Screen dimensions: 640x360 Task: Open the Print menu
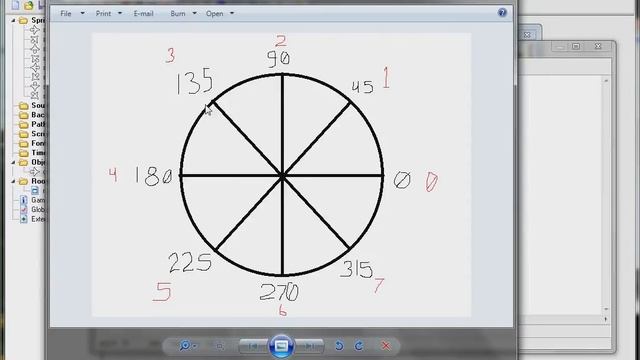pos(103,13)
